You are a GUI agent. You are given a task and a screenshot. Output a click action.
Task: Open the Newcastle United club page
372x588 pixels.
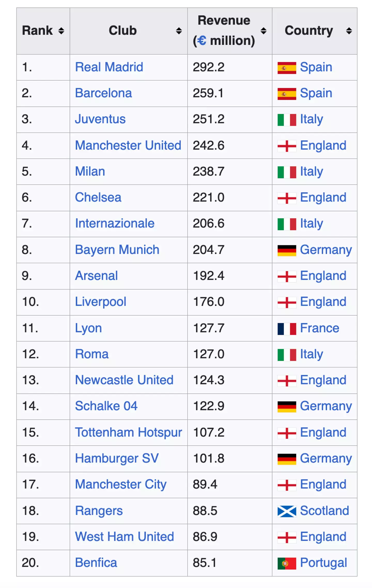pyautogui.click(x=124, y=380)
